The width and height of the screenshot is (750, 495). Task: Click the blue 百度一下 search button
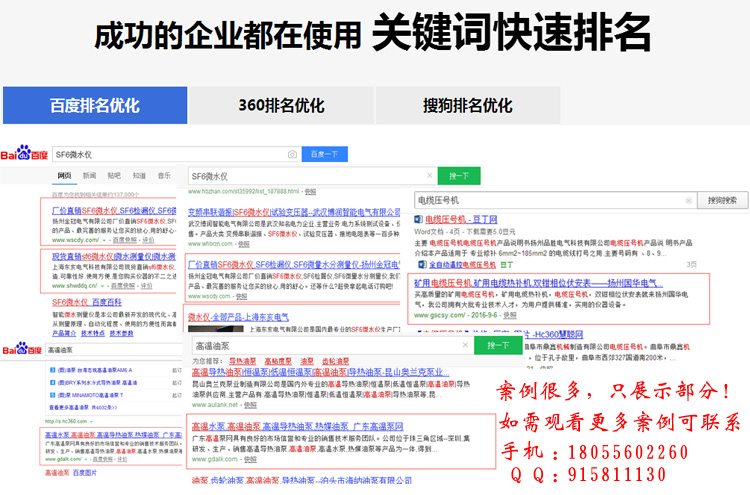pos(324,154)
